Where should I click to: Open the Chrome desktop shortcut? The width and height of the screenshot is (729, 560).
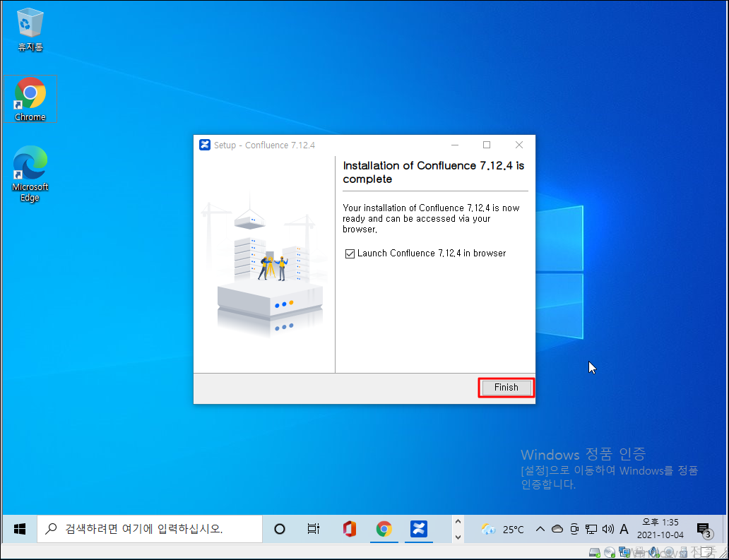pos(30,99)
